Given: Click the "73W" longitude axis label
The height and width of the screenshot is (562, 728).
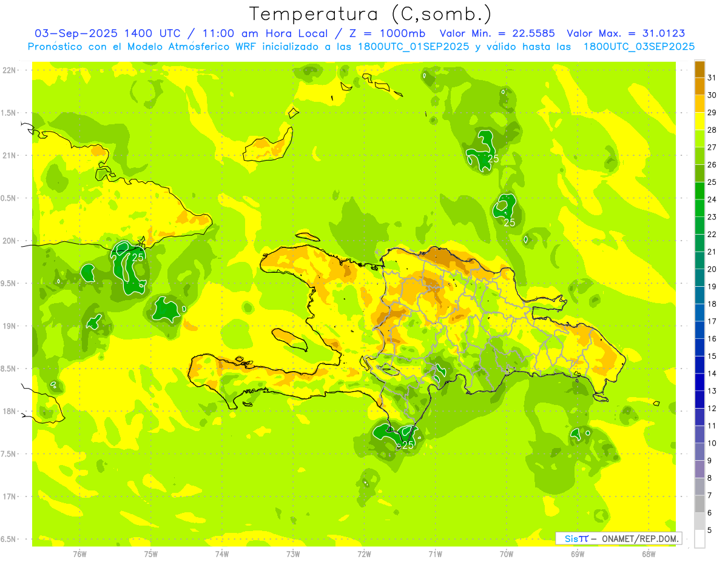Looking at the screenshot, I should (294, 554).
